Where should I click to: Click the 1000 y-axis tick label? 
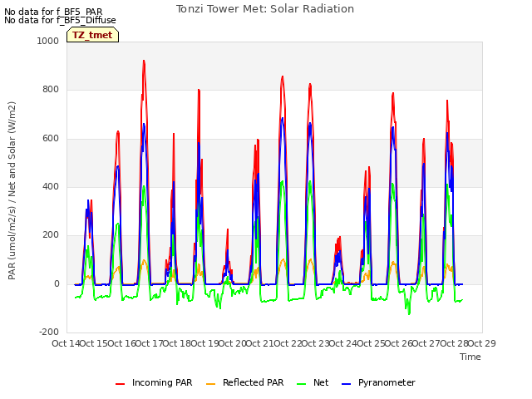click(x=48, y=41)
